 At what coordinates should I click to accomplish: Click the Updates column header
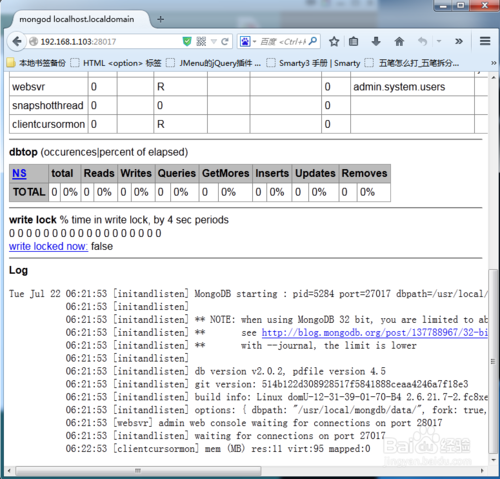[x=315, y=173]
